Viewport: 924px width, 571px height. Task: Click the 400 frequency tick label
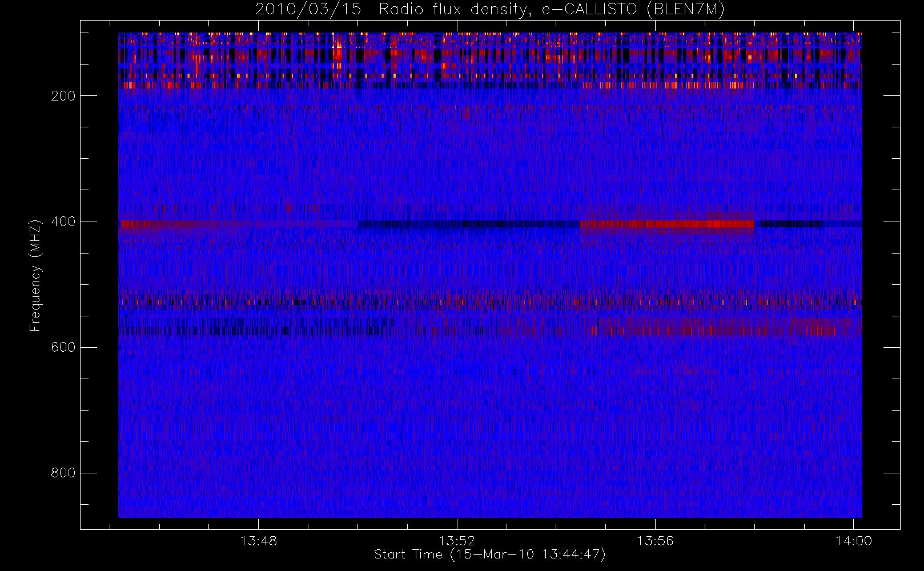point(63,222)
